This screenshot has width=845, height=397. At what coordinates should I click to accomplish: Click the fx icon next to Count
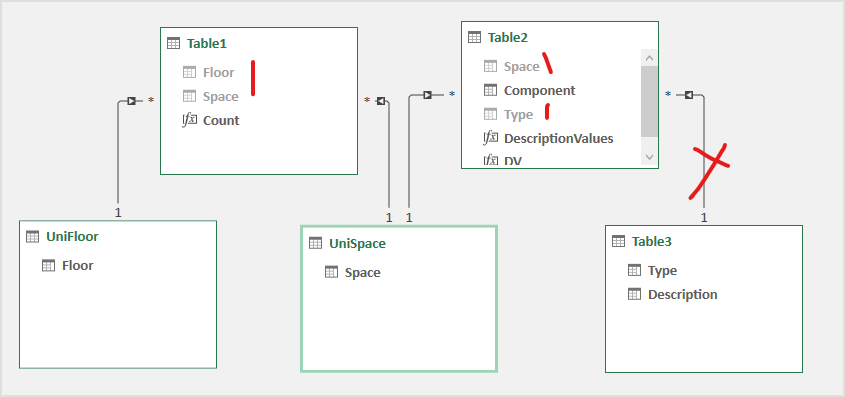click(x=189, y=120)
